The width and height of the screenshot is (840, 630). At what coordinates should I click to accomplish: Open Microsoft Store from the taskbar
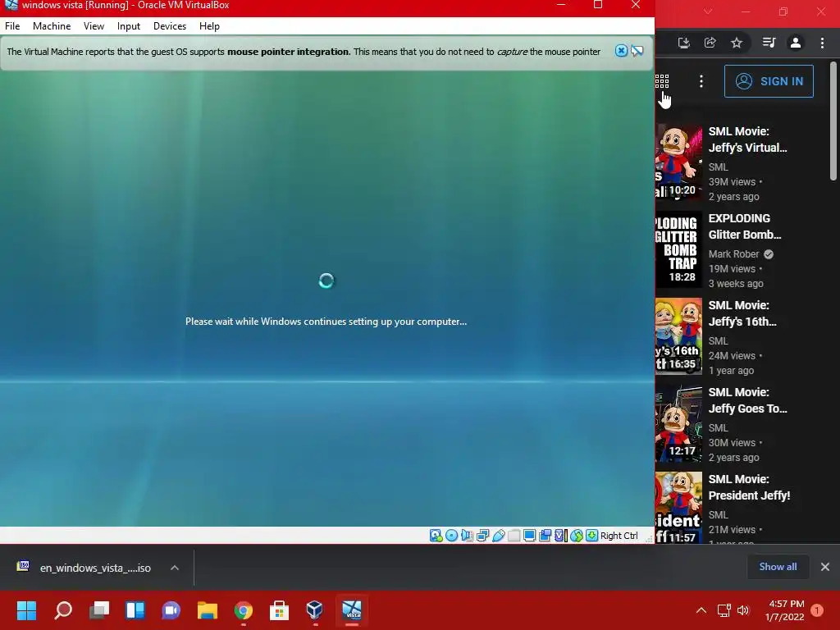tap(279, 609)
